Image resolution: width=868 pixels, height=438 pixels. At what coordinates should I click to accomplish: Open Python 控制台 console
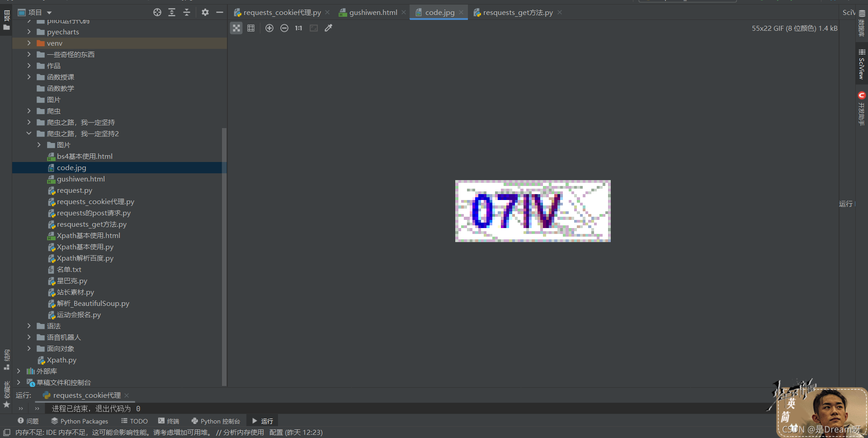(x=216, y=421)
